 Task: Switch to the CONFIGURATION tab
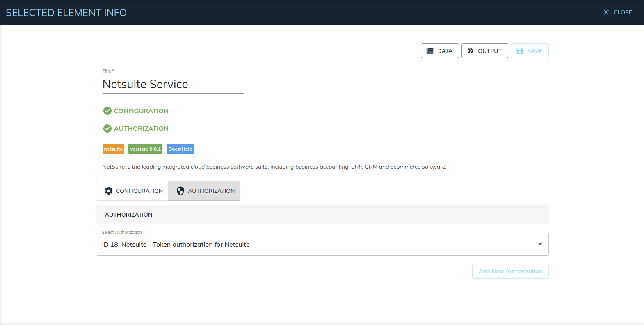[132, 191]
